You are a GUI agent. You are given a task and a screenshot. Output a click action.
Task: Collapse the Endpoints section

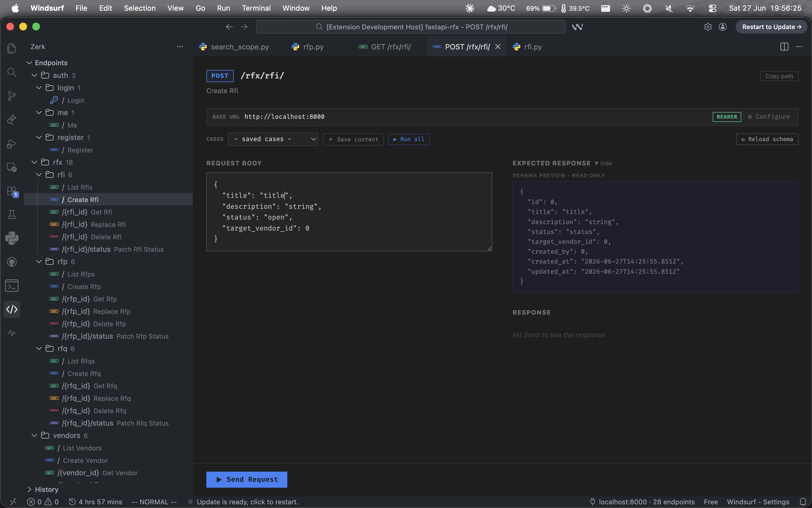[x=30, y=63]
